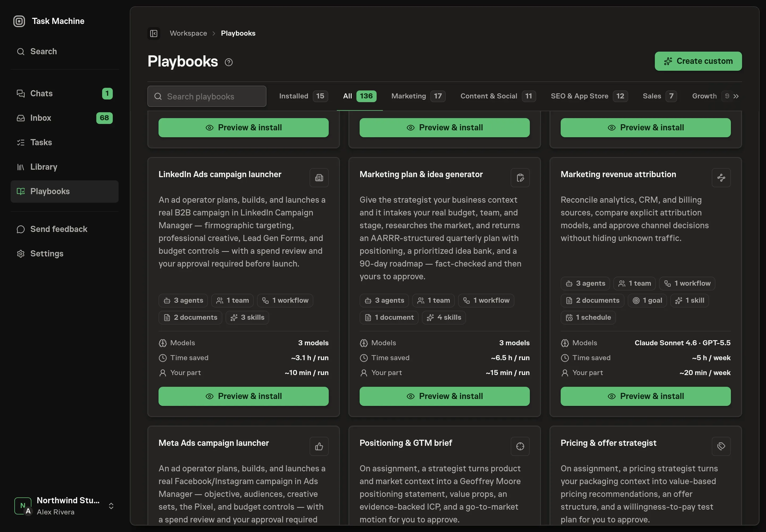The width and height of the screenshot is (766, 532).
Task: Click the 1 document chip on Marketing plan
Action: [x=389, y=318]
